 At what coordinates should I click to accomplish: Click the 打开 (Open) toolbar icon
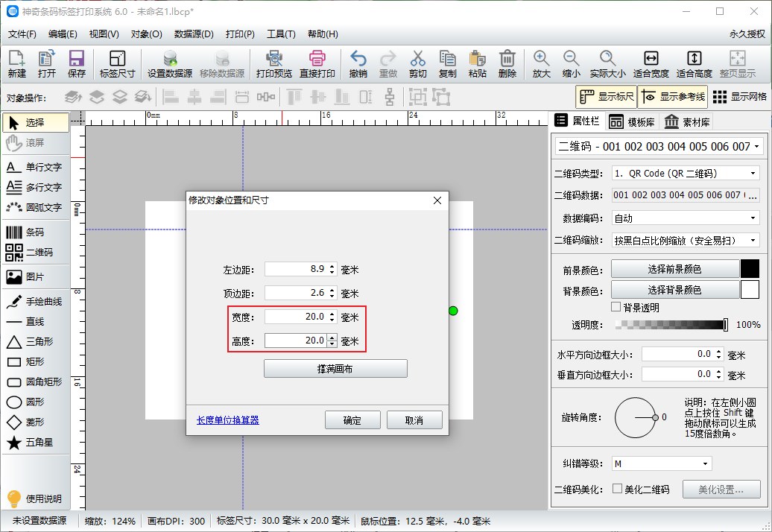tap(47, 64)
